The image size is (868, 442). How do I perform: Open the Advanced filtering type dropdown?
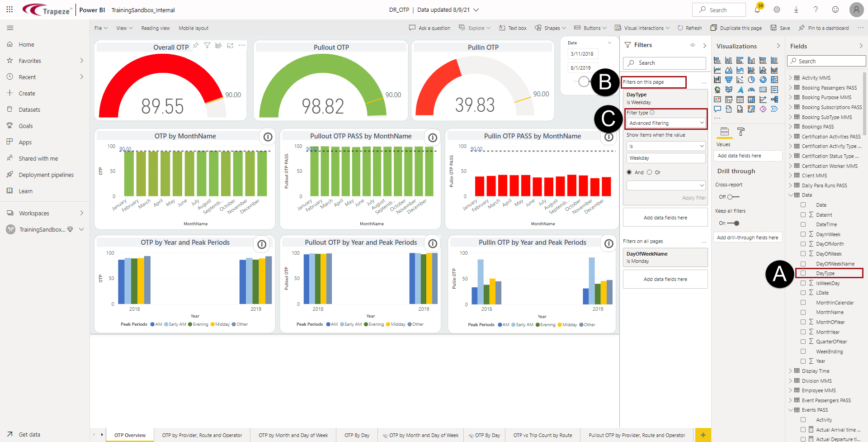coord(665,123)
